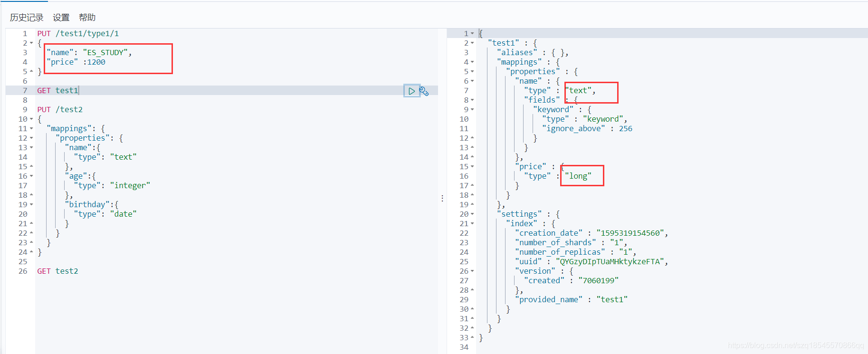Open the wrench actions menu for GET test1

point(424,91)
